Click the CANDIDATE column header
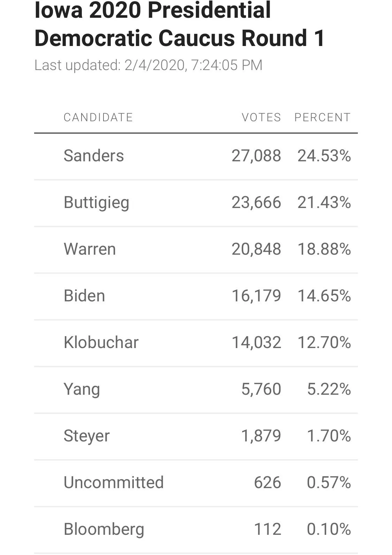This screenshot has width=392, height=555. pyautogui.click(x=98, y=117)
